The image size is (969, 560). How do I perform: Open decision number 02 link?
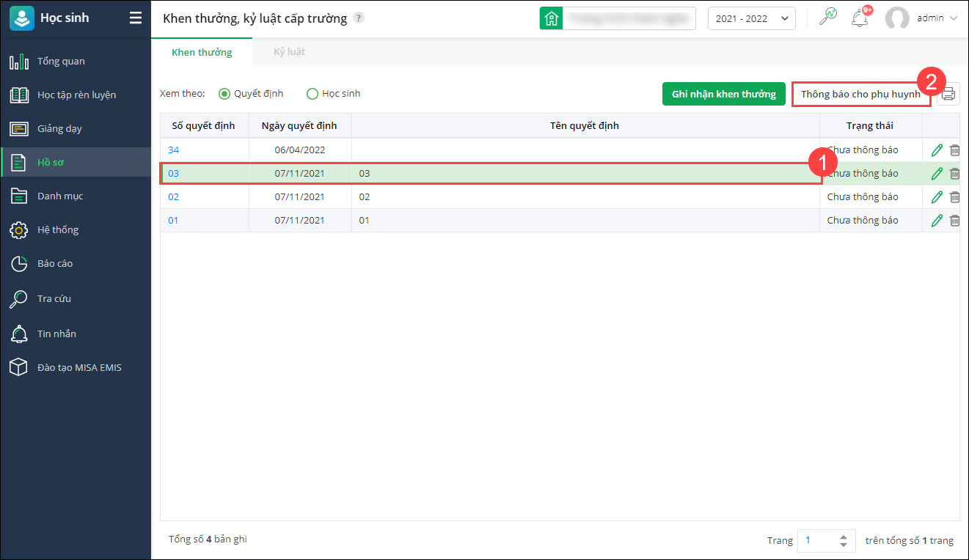click(173, 197)
